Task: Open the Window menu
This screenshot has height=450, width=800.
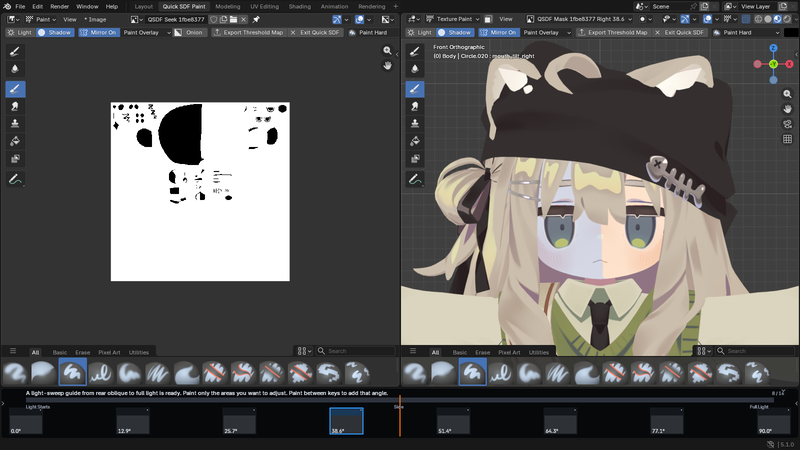Action: (87, 7)
